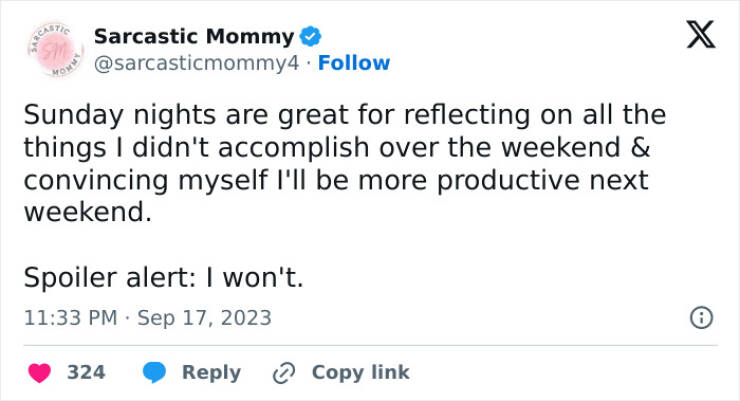Screen dimensions: 740x401
Task: Like the tweet with the heart icon
Action: point(41,372)
